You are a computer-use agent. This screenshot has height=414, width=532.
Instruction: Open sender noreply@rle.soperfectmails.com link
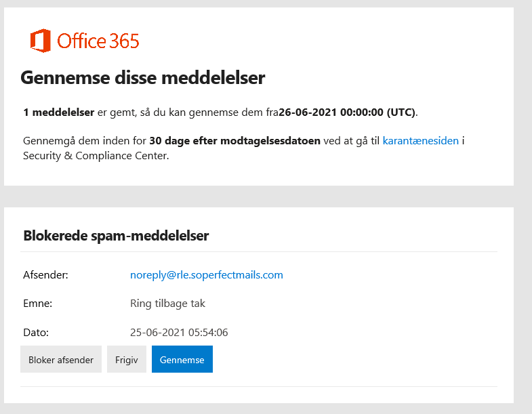click(x=207, y=275)
